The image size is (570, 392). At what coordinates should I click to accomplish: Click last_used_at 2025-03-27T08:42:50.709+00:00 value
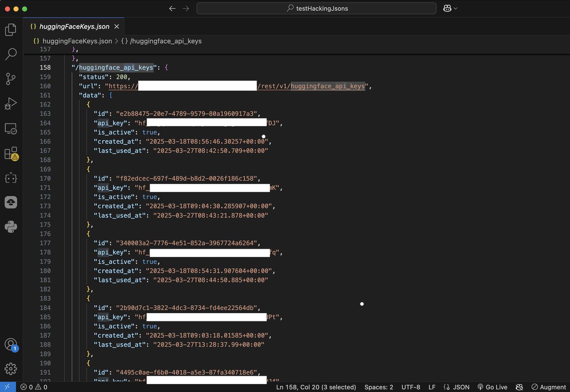(x=210, y=151)
